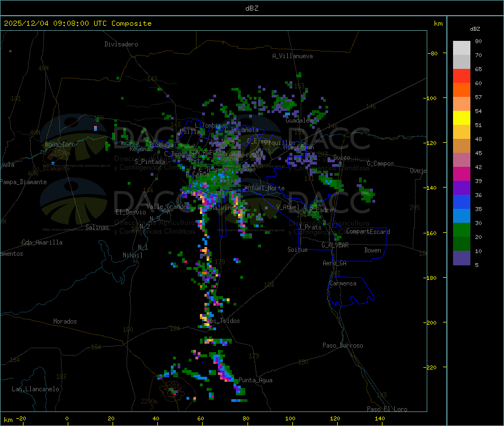Click the 'Goico' map label

[342, 157]
